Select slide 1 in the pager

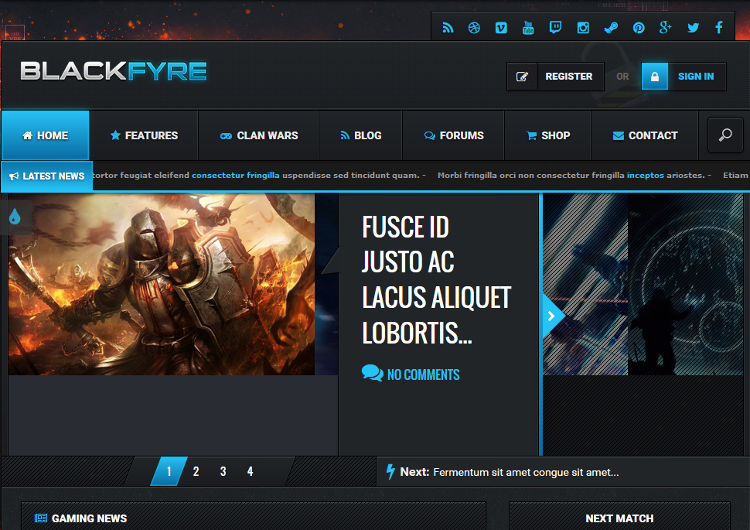[x=169, y=471]
